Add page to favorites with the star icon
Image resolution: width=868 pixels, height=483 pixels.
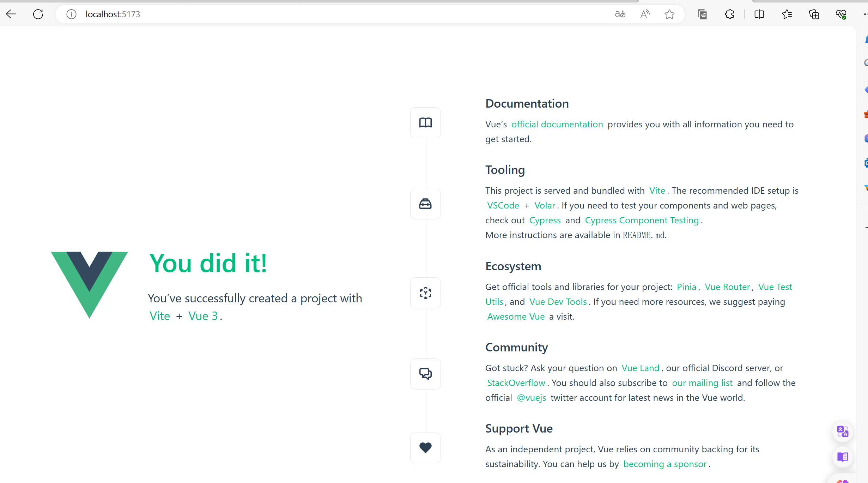tap(669, 14)
